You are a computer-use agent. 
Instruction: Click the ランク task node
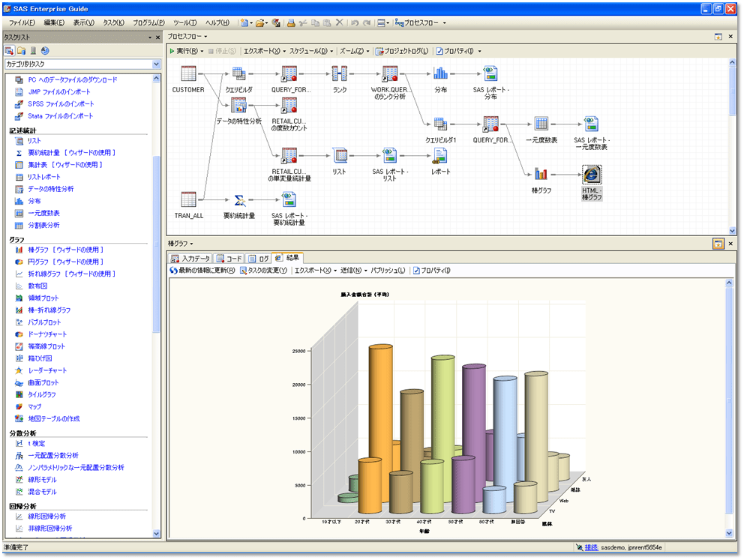coord(339,74)
